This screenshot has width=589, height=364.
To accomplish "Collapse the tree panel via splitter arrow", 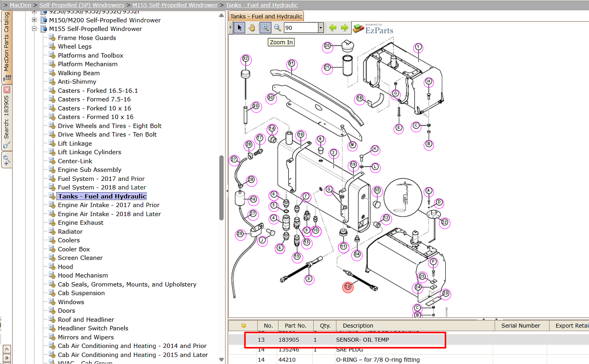I will click(x=227, y=191).
